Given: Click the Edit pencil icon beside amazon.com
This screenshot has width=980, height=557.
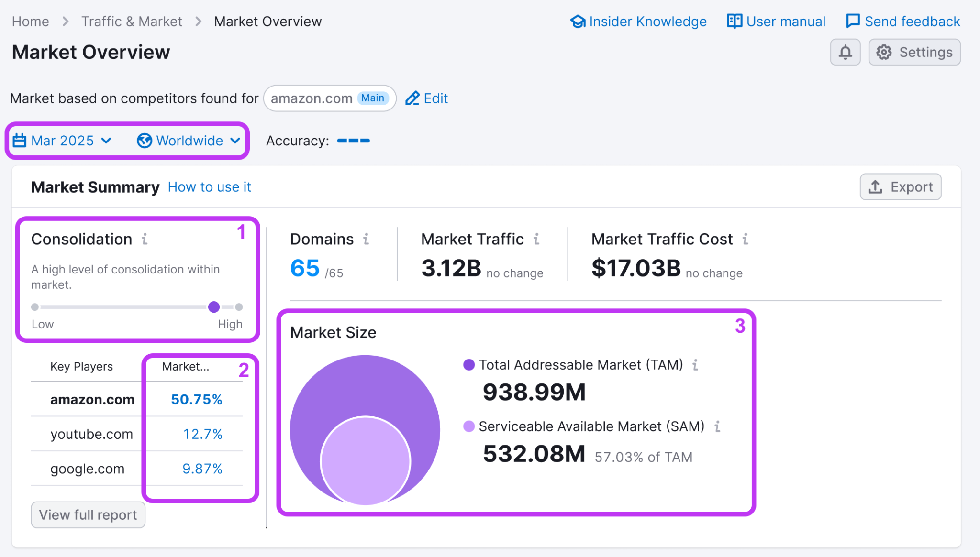Looking at the screenshot, I should (412, 98).
